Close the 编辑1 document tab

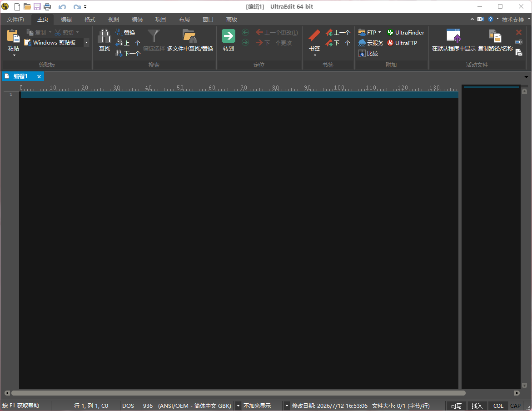click(39, 76)
